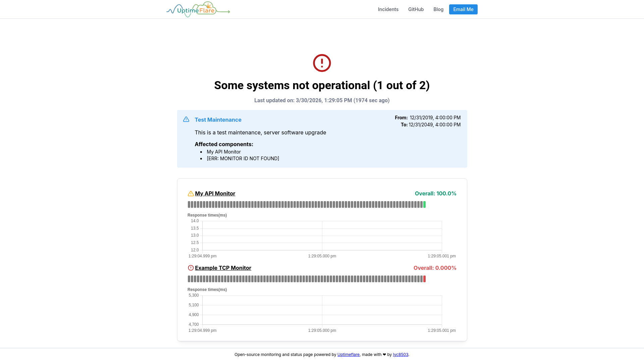Click red alert icon beside Example TCP Monitor
Image resolution: width=644 pixels, height=362 pixels.
pos(191,268)
